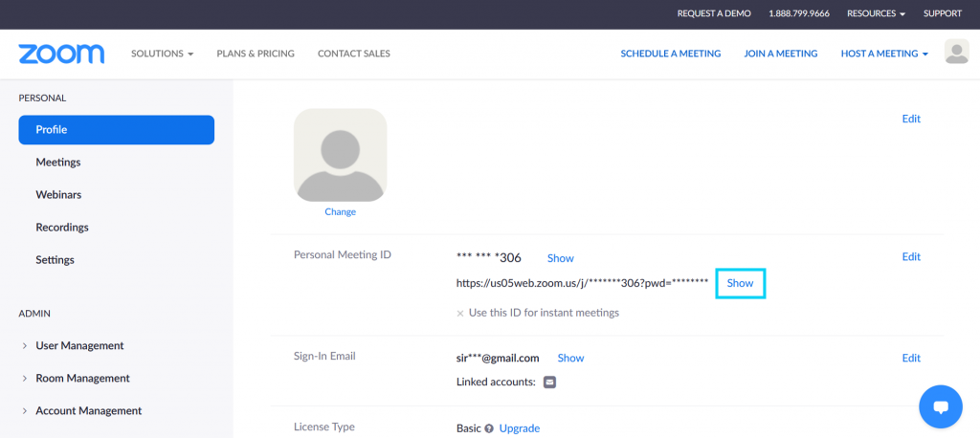
Task: Click the *** *** *306 meeting ID
Action: pos(489,257)
